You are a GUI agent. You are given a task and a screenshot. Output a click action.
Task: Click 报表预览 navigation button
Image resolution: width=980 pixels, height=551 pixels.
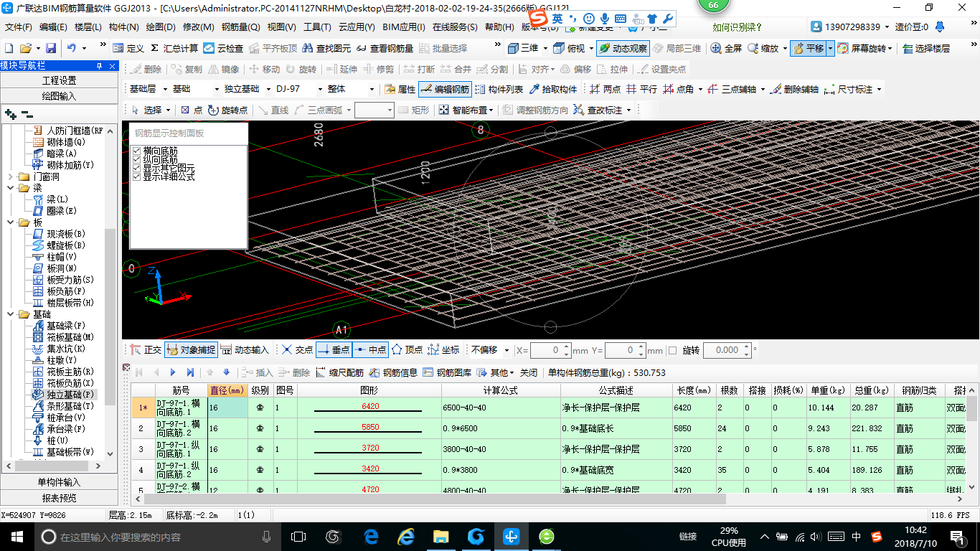pyautogui.click(x=59, y=498)
